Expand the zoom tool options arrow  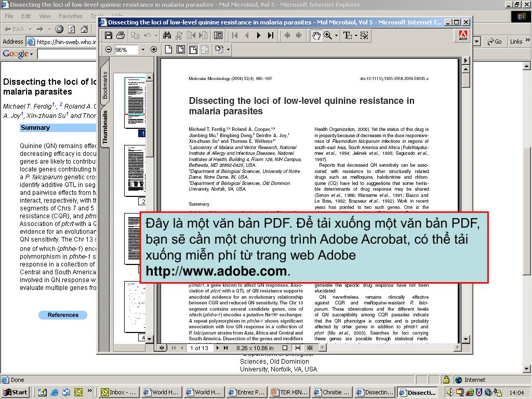coord(336,35)
